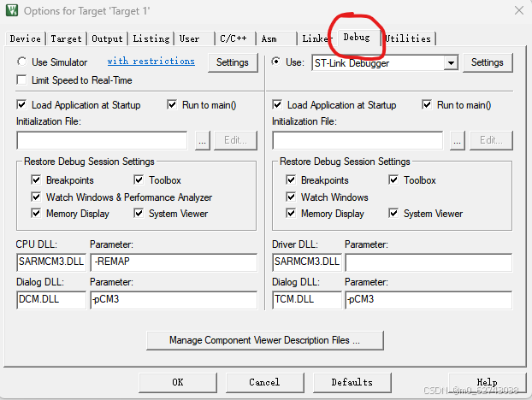Screen dimensions: 532x400
Task: Click the Cancel button
Action: click(264, 382)
